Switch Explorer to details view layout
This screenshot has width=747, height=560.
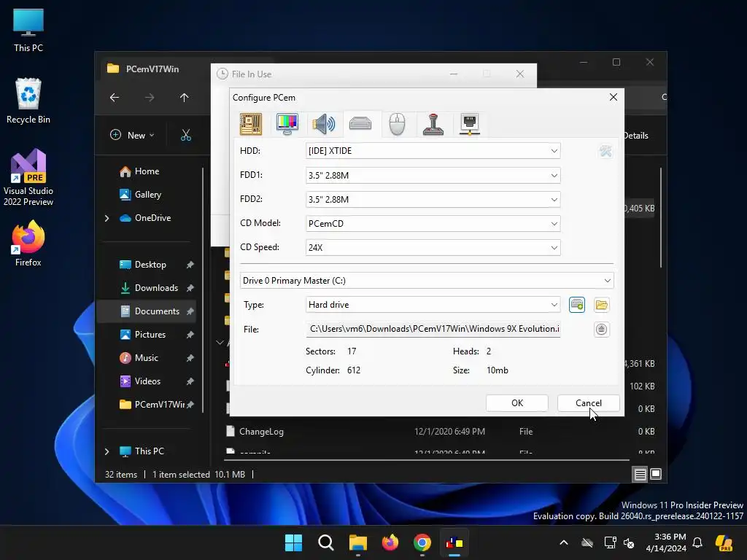point(640,474)
